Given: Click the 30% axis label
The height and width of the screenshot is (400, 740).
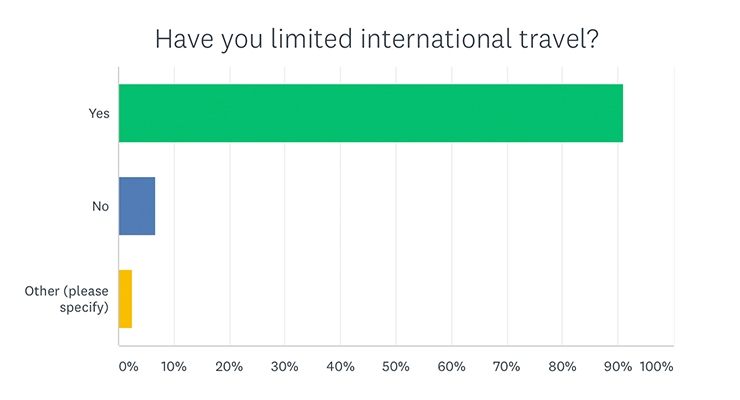Looking at the screenshot, I should 285,367.
